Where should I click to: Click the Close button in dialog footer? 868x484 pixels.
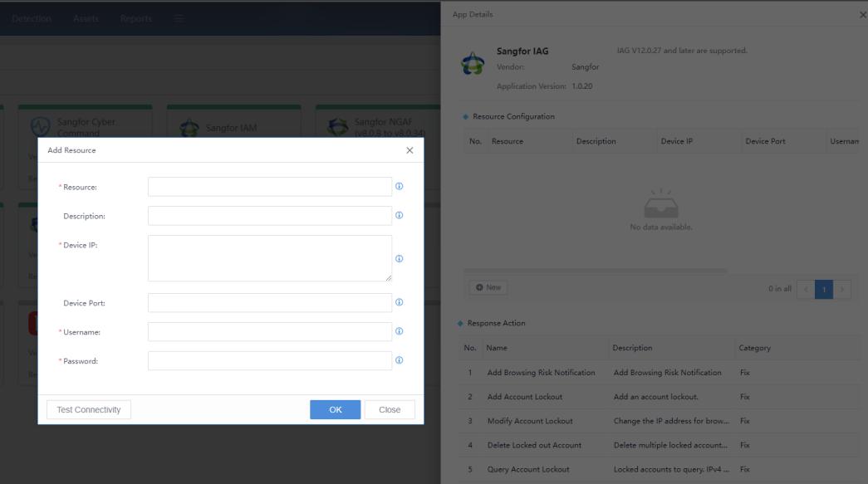(x=390, y=410)
